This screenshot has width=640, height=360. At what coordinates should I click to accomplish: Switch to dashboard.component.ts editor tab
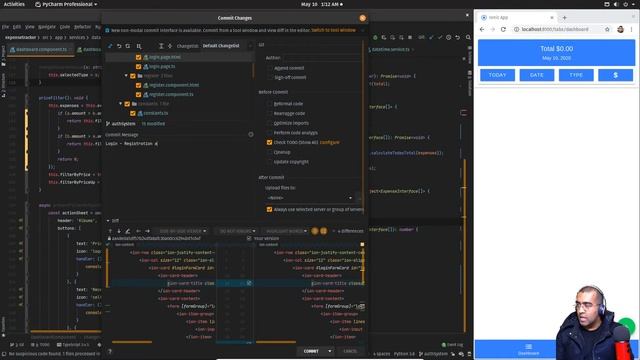pyautogui.click(x=41, y=49)
